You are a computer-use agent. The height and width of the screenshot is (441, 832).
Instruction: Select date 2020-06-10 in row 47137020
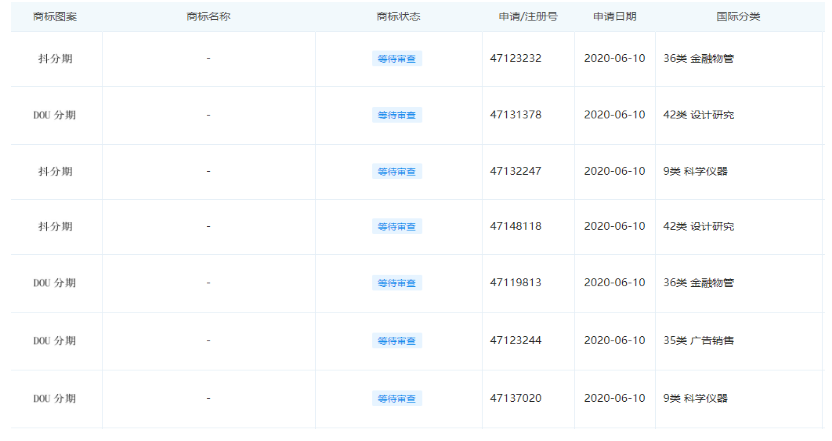click(x=614, y=398)
